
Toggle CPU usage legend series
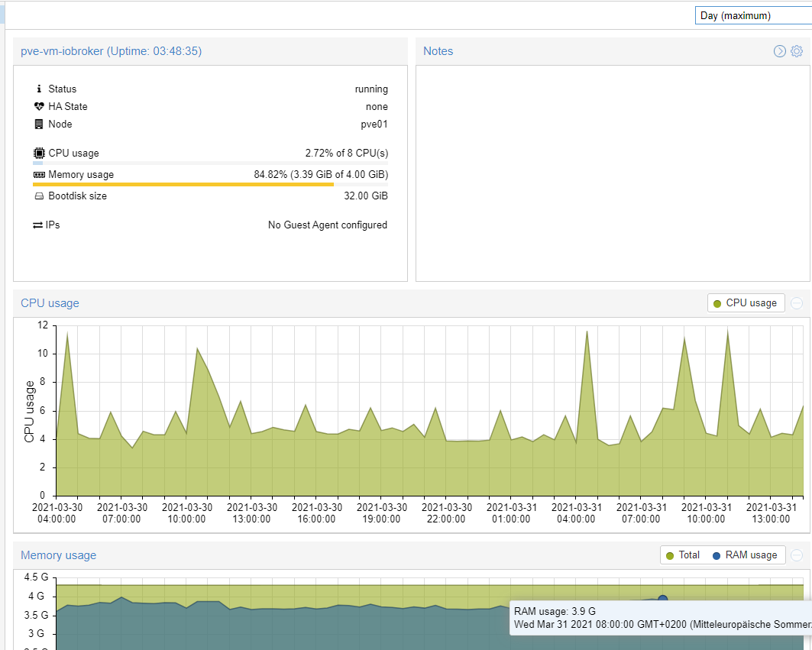pos(746,303)
